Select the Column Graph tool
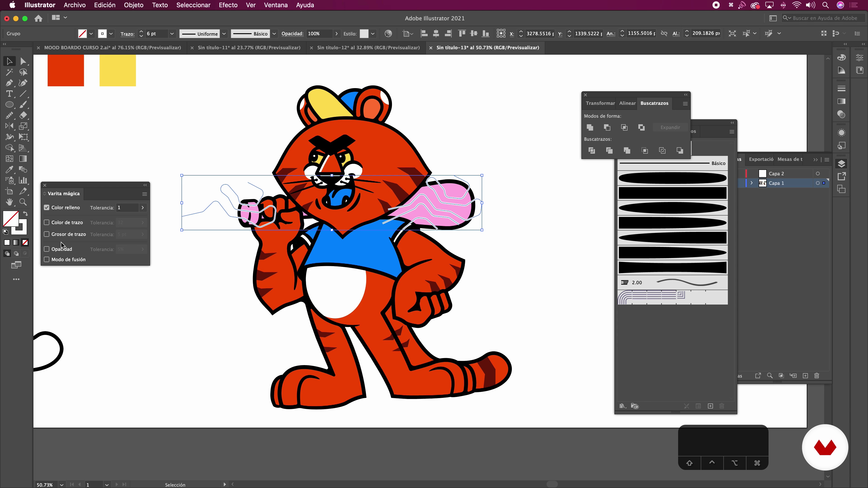The image size is (868, 488). (x=23, y=180)
